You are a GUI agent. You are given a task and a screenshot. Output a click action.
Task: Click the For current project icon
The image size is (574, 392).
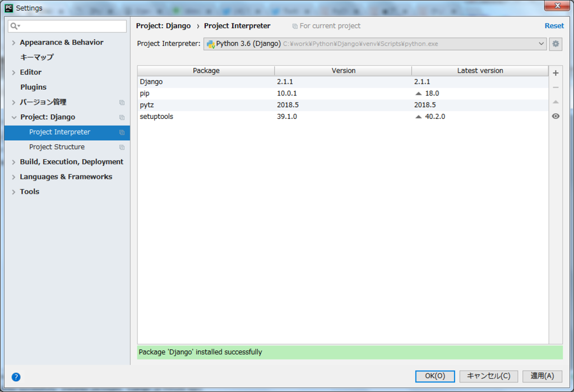click(295, 26)
